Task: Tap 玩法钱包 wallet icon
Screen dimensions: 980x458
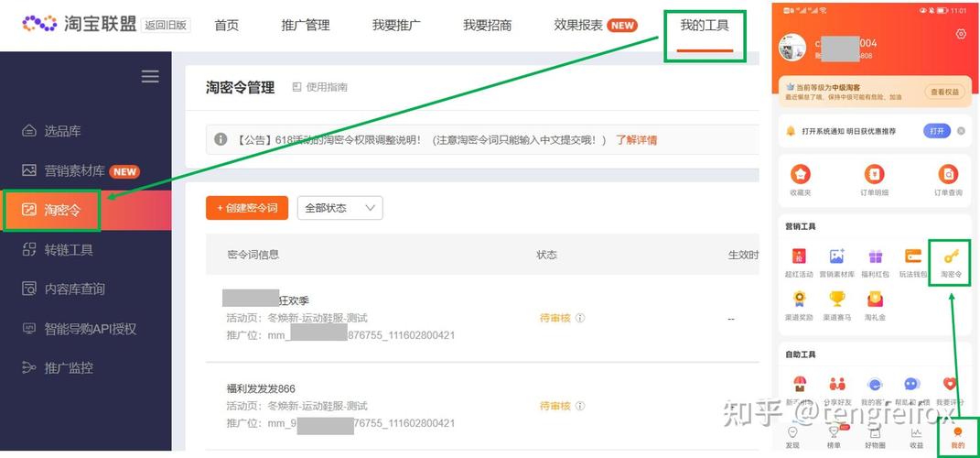Action: [913, 256]
